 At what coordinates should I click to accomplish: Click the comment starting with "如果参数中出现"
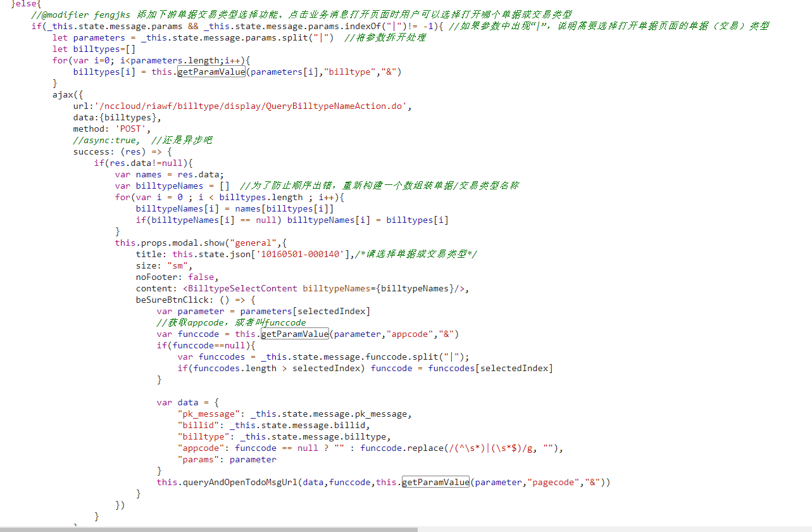click(x=608, y=26)
